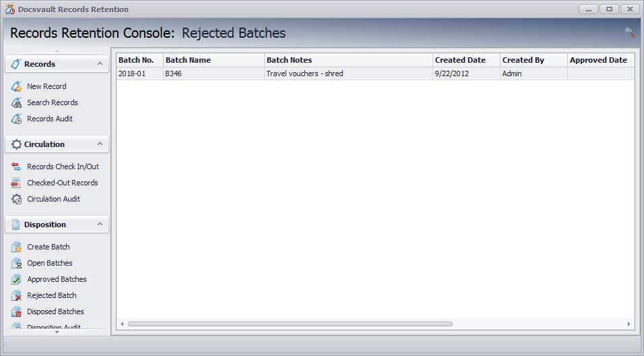The width and height of the screenshot is (644, 356).
Task: Click the scrollbar right arrow
Action: (629, 324)
